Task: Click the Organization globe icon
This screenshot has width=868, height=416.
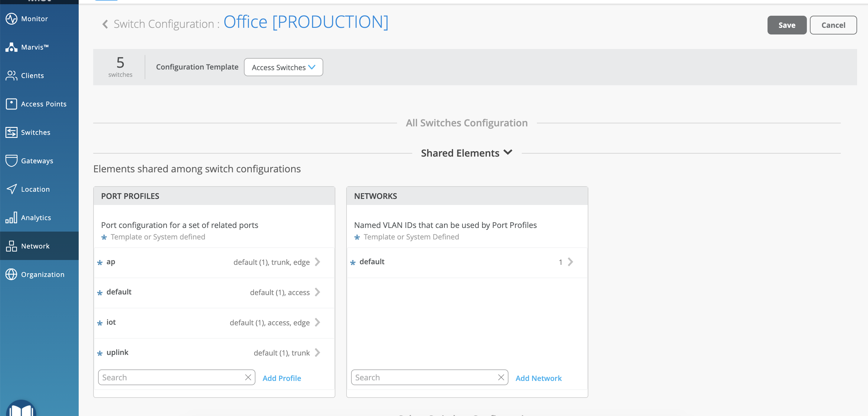Action: (x=12, y=275)
